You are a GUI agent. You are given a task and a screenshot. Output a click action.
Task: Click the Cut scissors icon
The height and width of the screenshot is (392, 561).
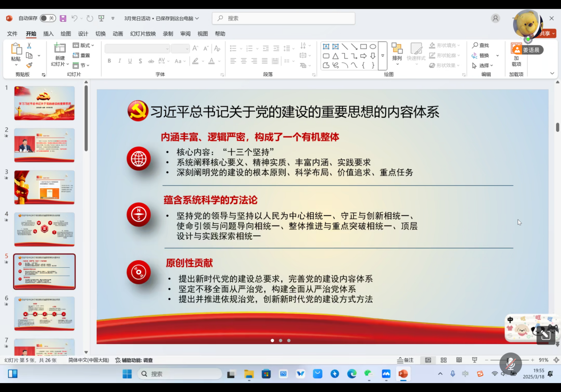click(x=29, y=46)
